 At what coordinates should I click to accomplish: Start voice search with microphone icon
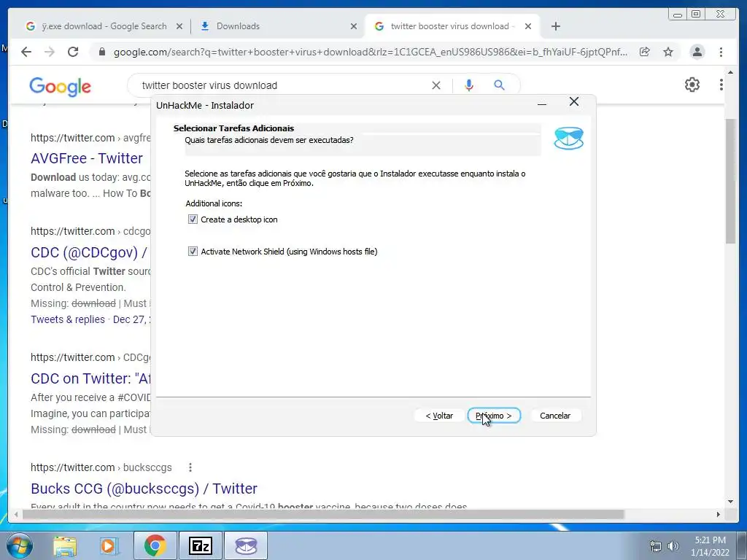(x=469, y=85)
